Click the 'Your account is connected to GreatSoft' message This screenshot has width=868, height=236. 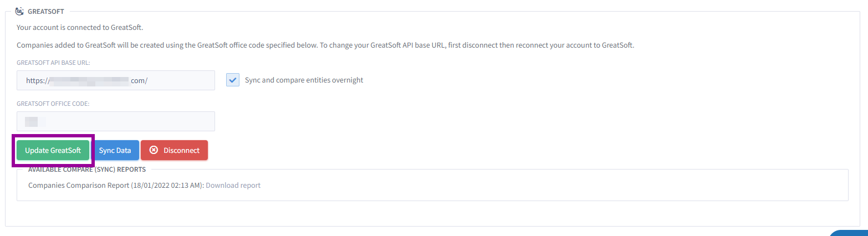pos(76,27)
